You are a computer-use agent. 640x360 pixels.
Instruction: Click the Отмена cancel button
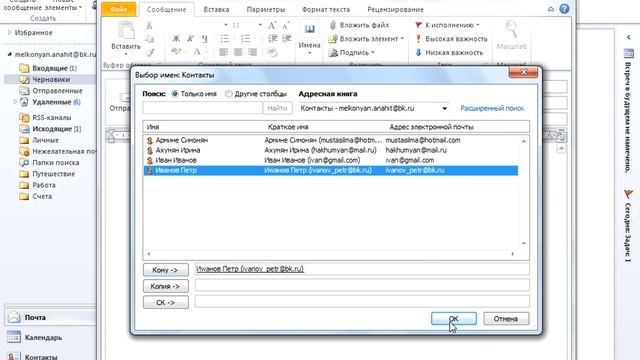click(x=506, y=318)
